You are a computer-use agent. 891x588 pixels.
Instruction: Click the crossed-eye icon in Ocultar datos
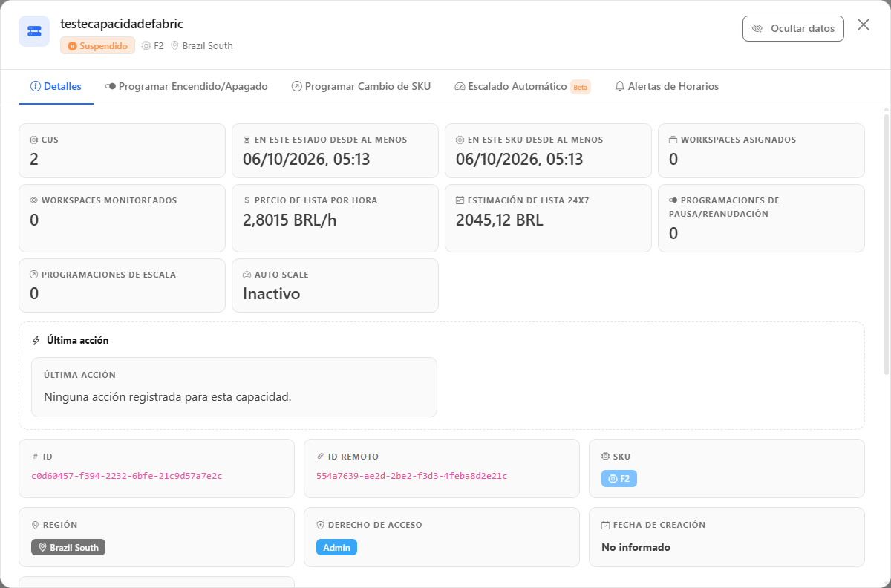pos(757,28)
